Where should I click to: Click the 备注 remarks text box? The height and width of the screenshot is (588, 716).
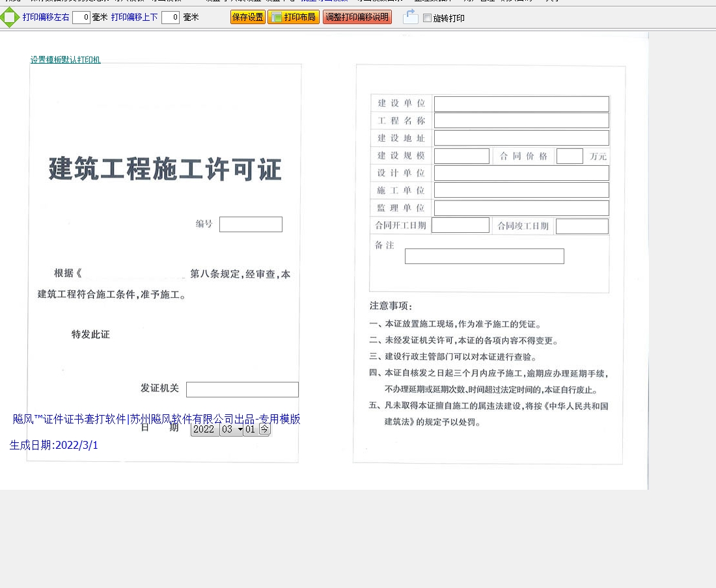(484, 256)
